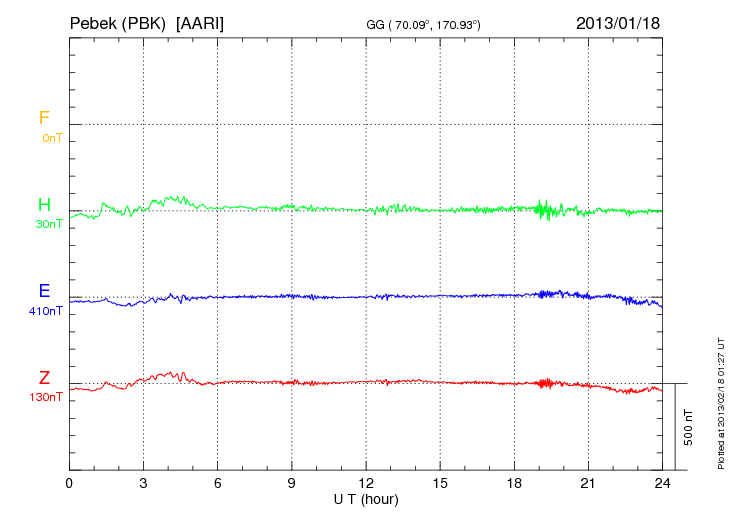This screenshot has height=520, width=730.
Task: Click the 12 hour tick label
Action: [x=366, y=483]
